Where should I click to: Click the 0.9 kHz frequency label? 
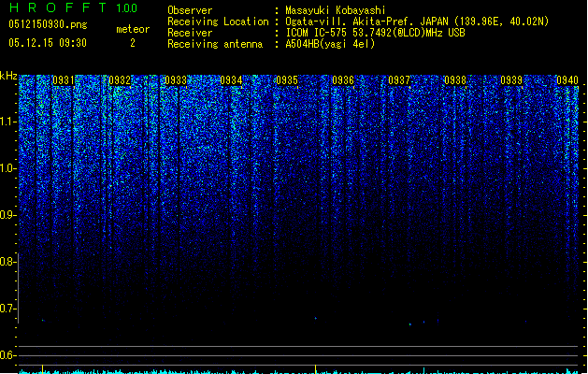click(x=7, y=215)
